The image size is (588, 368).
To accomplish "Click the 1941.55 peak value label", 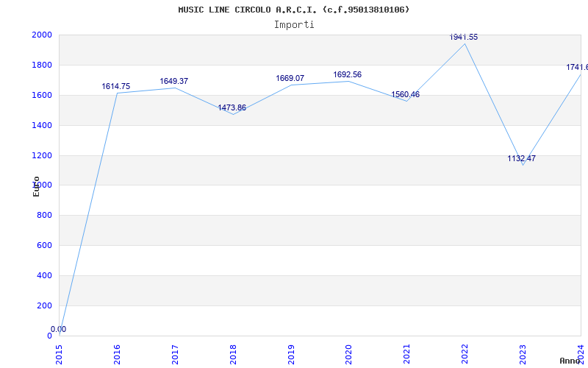I will click(464, 38).
